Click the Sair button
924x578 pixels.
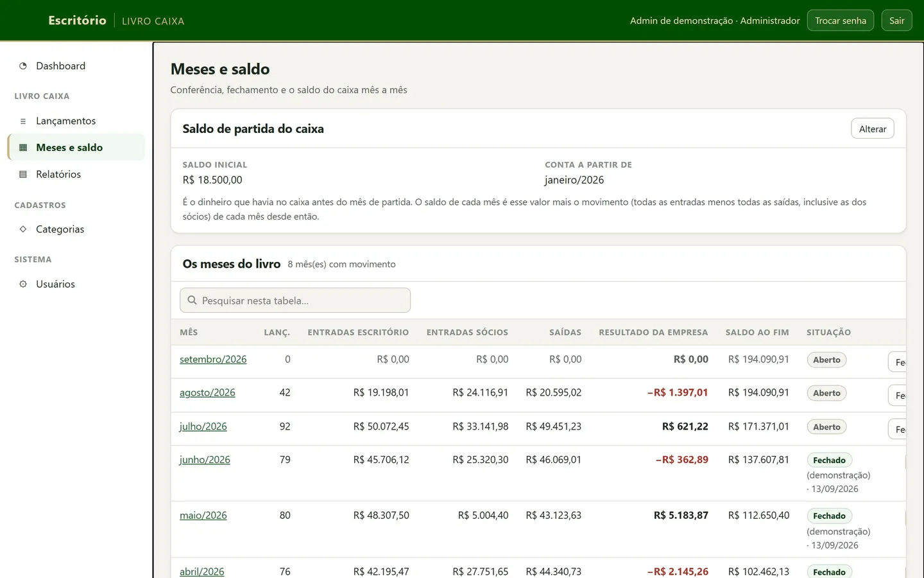[896, 21]
